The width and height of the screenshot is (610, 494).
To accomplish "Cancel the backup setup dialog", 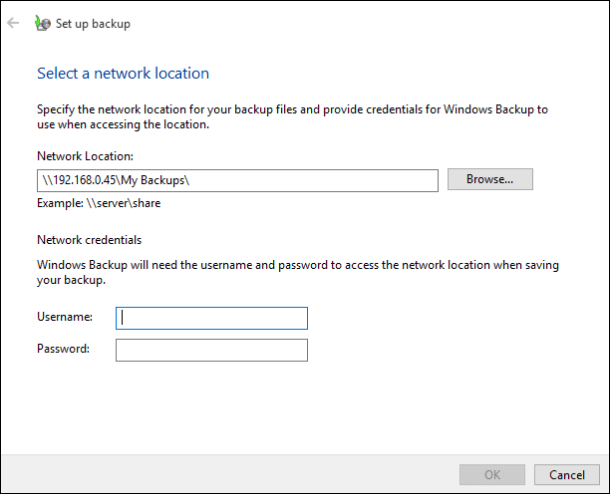I will point(567,474).
